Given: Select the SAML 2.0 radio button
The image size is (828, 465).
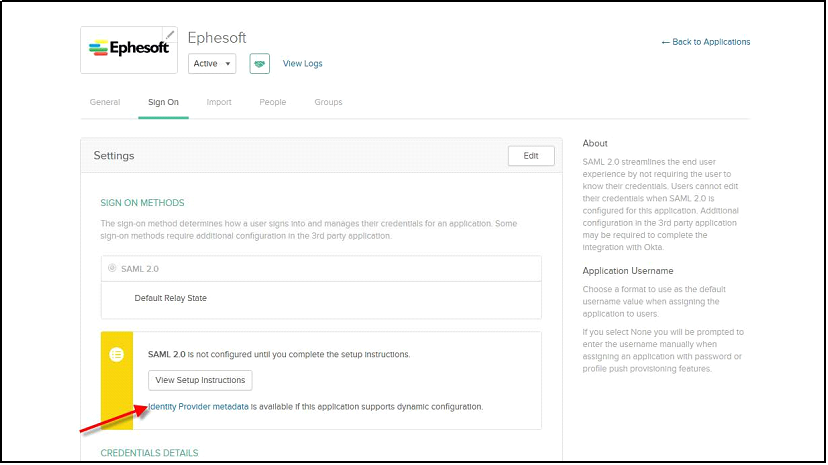Looking at the screenshot, I should tap(112, 268).
